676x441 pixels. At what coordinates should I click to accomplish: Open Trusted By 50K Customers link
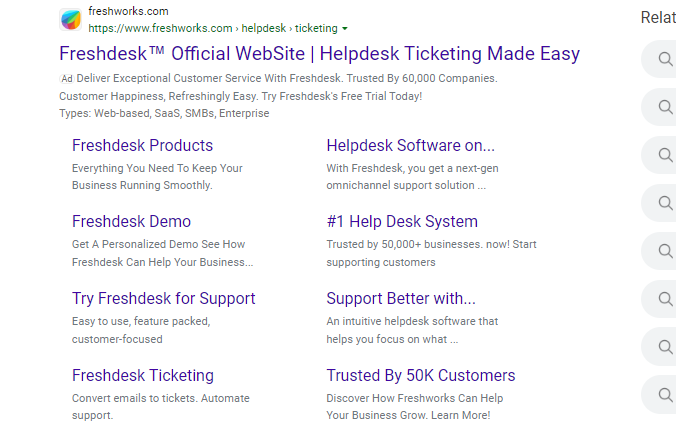(x=421, y=375)
